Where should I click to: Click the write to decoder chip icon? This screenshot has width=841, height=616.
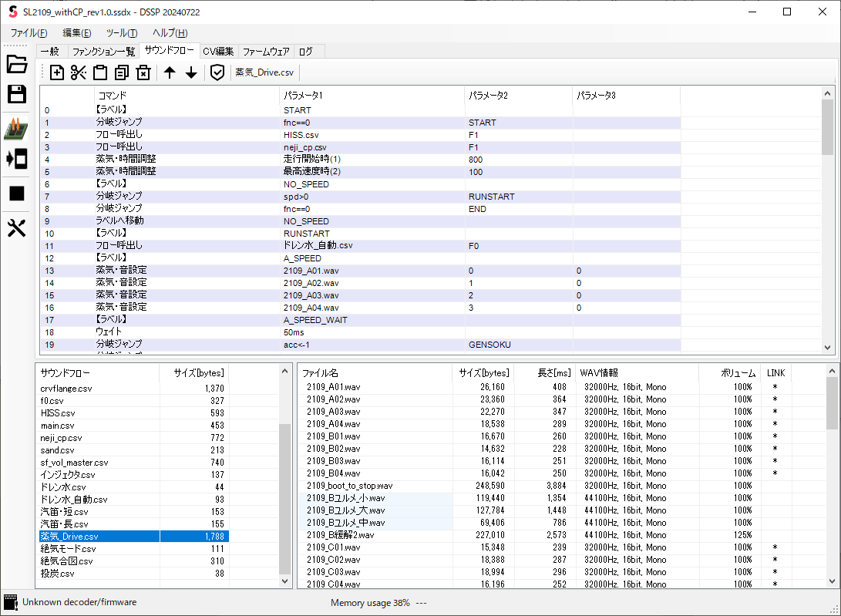pos(17,129)
